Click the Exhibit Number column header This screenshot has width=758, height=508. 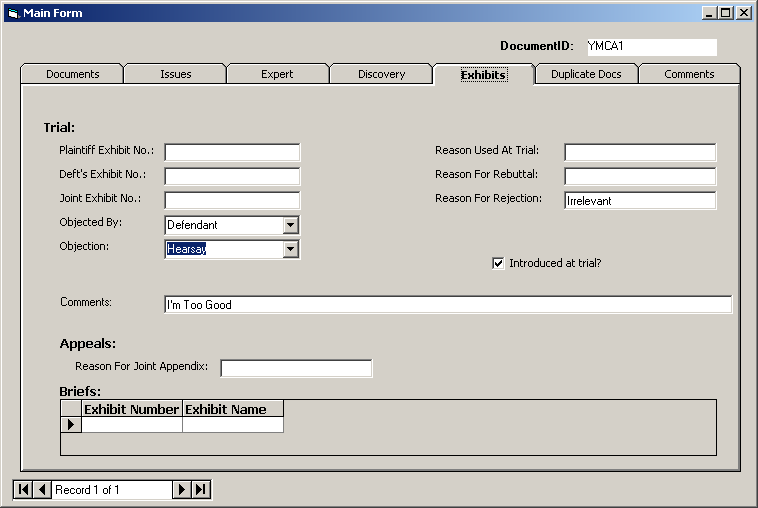pos(131,409)
